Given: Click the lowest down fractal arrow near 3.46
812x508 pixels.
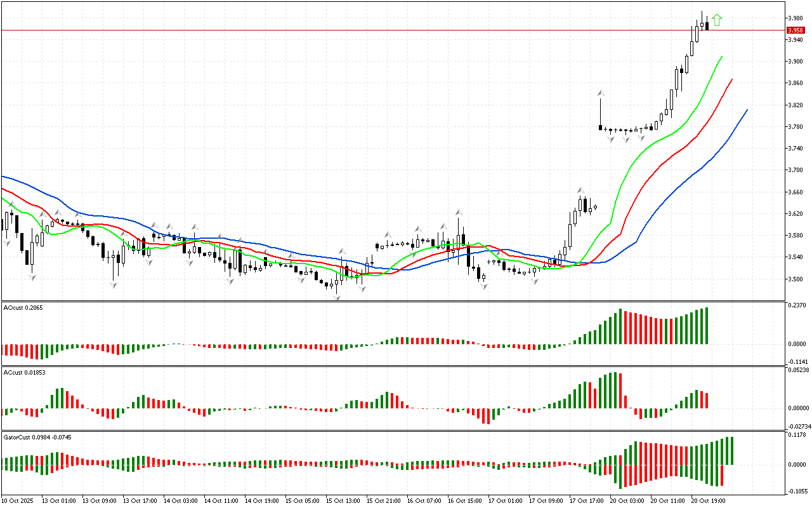Looking at the screenshot, I should [x=337, y=297].
